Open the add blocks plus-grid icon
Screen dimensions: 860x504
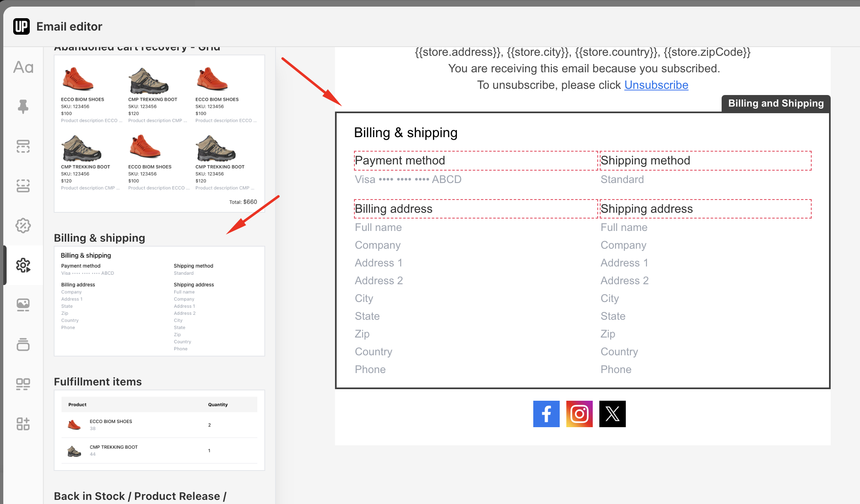click(23, 424)
